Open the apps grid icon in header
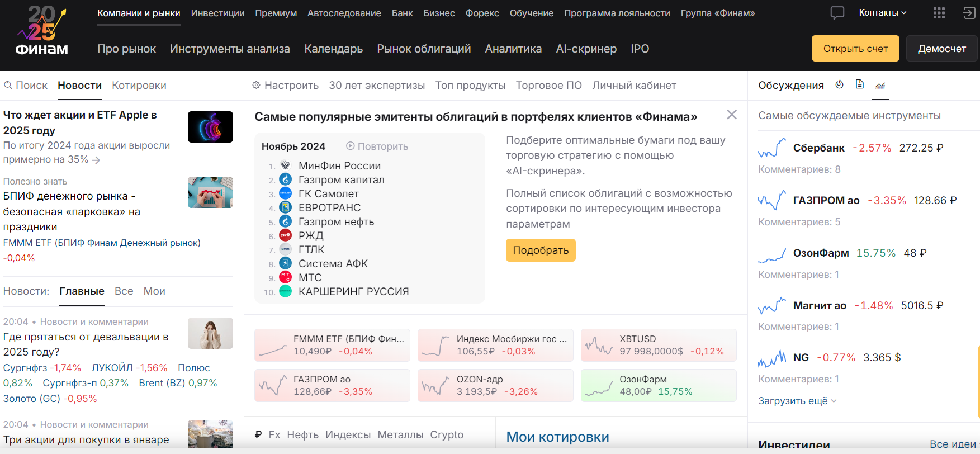Screen dimensions: 980x454 [939, 13]
